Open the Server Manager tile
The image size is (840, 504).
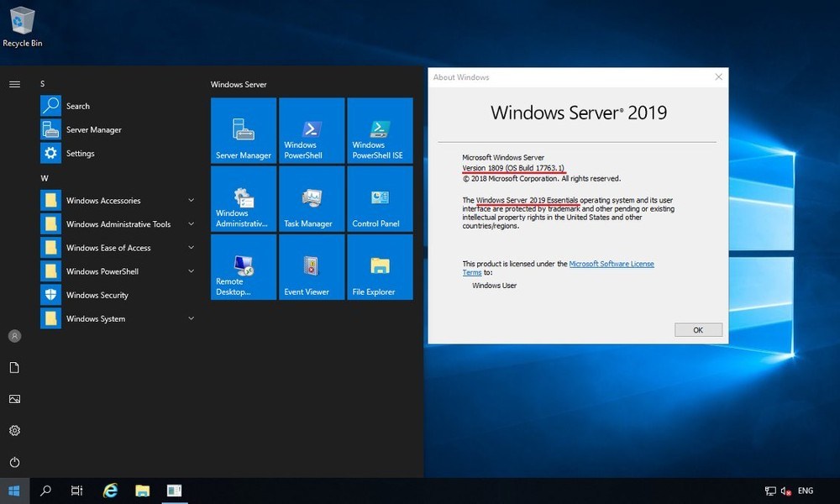243,130
